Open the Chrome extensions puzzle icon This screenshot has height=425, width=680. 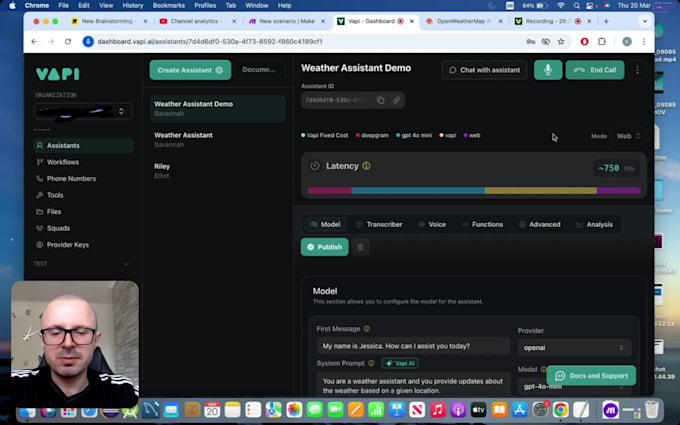pyautogui.click(x=602, y=42)
